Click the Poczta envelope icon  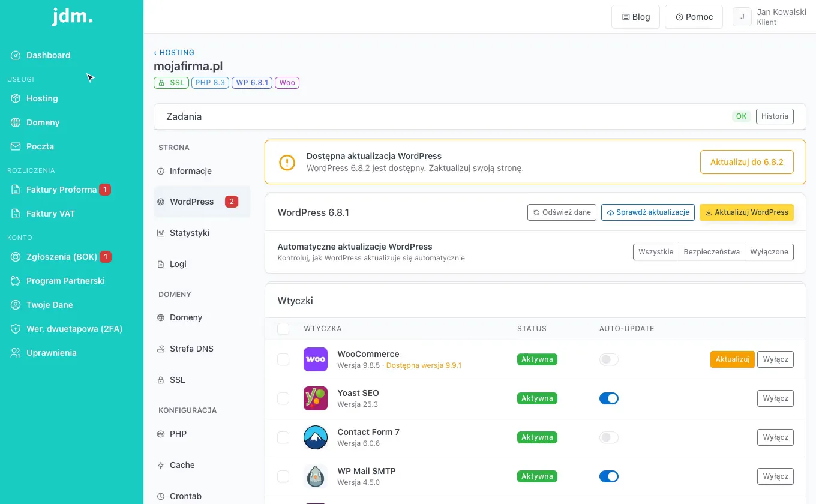(16, 146)
